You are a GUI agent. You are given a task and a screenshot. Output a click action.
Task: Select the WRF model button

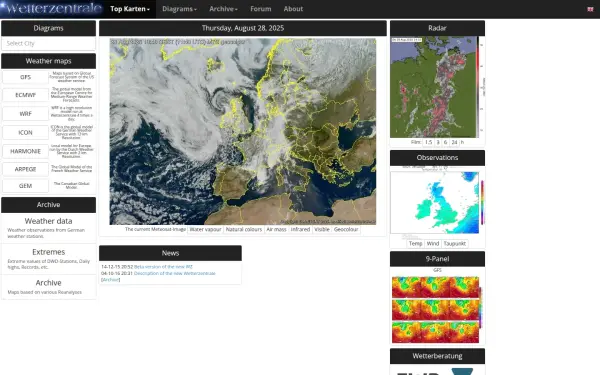pyautogui.click(x=25, y=114)
